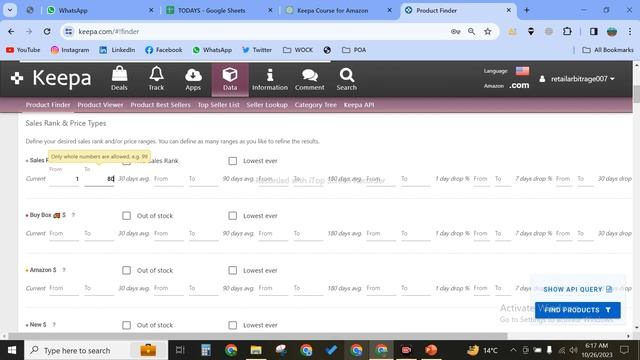
Task: Open WOCK bookmarks folder
Action: 298,50
